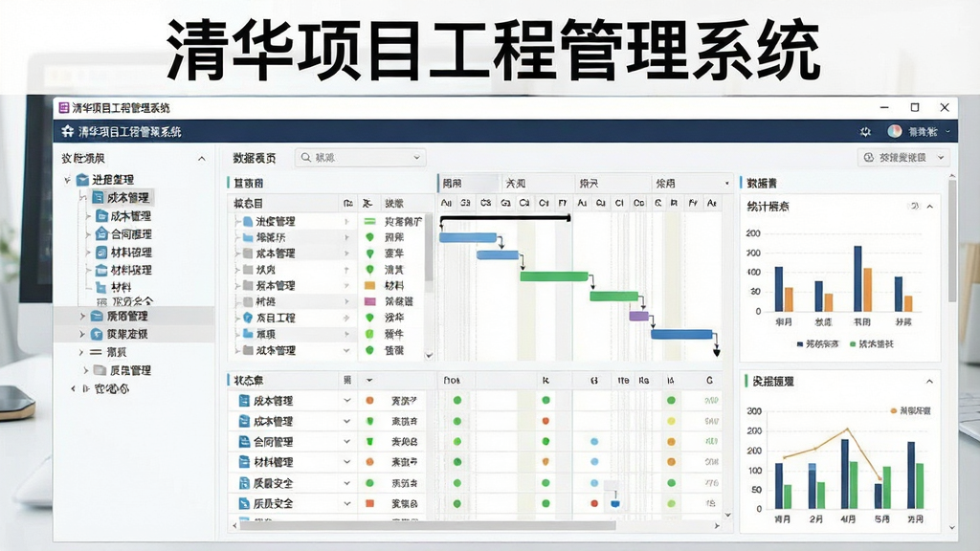Click the 合同管理 document icon in the status table
980x551 pixels.
pyautogui.click(x=244, y=442)
